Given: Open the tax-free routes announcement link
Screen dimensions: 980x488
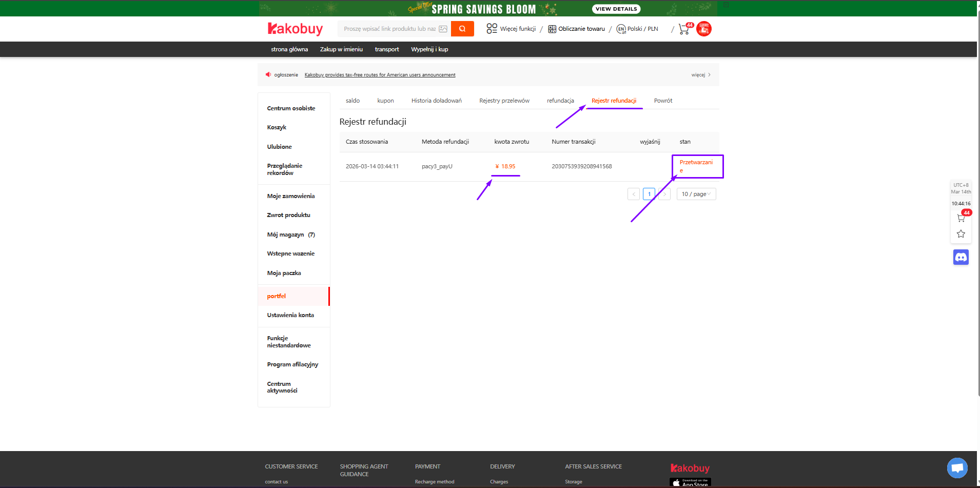Looking at the screenshot, I should pos(380,74).
